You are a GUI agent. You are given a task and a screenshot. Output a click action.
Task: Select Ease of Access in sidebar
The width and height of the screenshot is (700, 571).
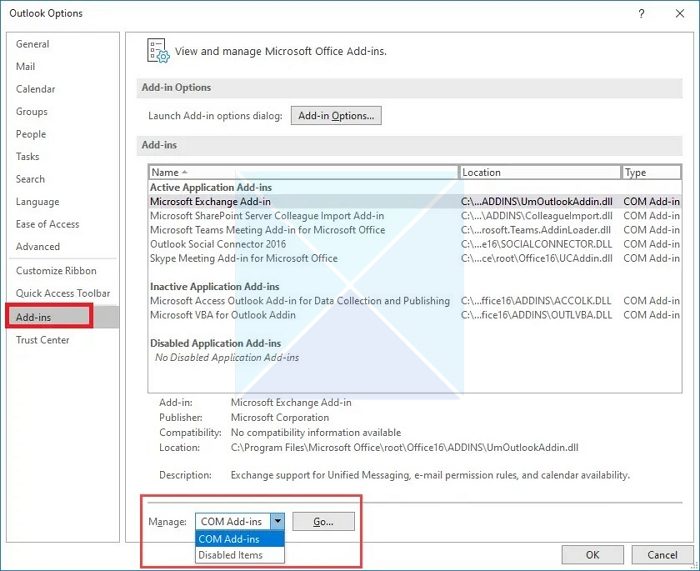(47, 224)
